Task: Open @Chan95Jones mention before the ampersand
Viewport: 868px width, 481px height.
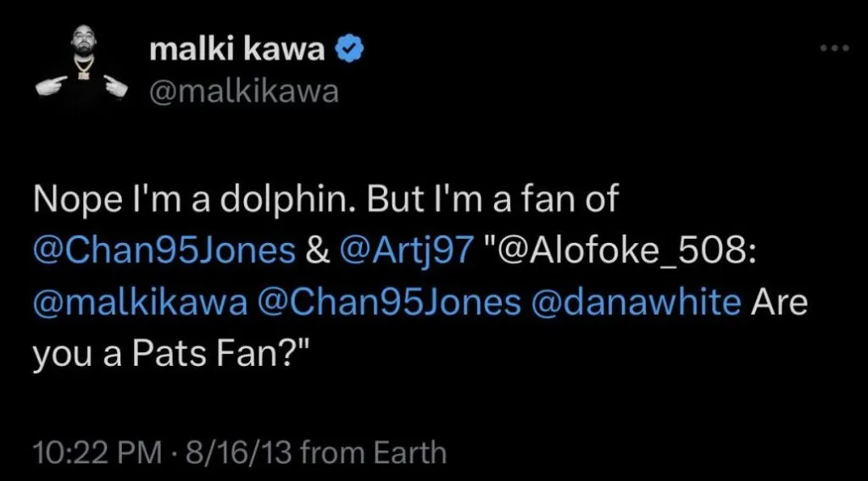Action: click(x=164, y=251)
